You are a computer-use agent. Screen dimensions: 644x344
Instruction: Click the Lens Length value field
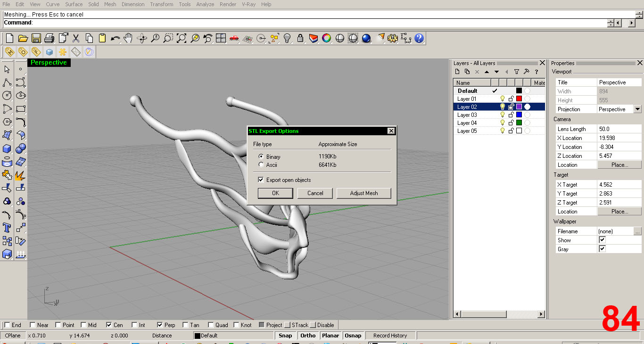619,129
